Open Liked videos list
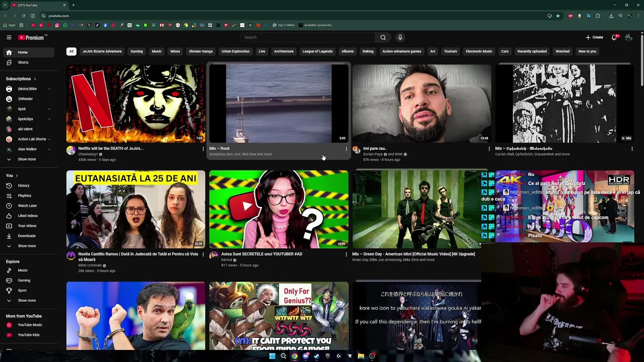 [x=28, y=216]
